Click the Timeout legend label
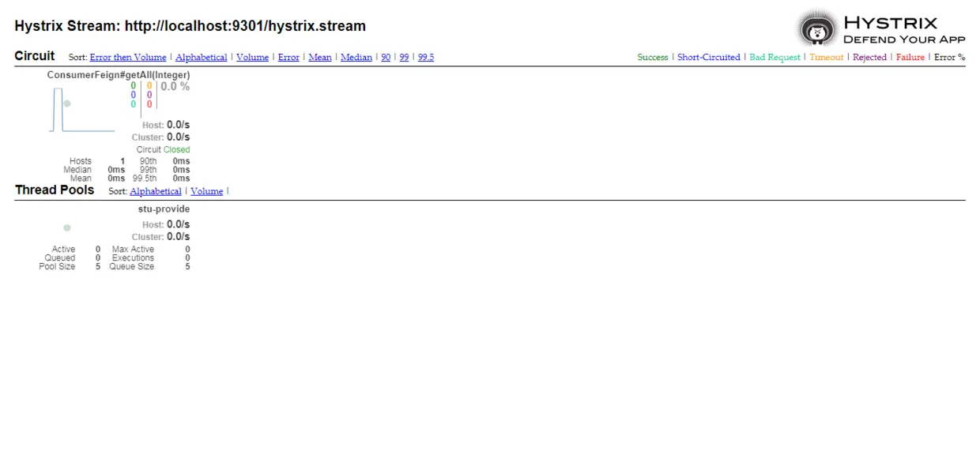This screenshot has width=980, height=455. (827, 58)
